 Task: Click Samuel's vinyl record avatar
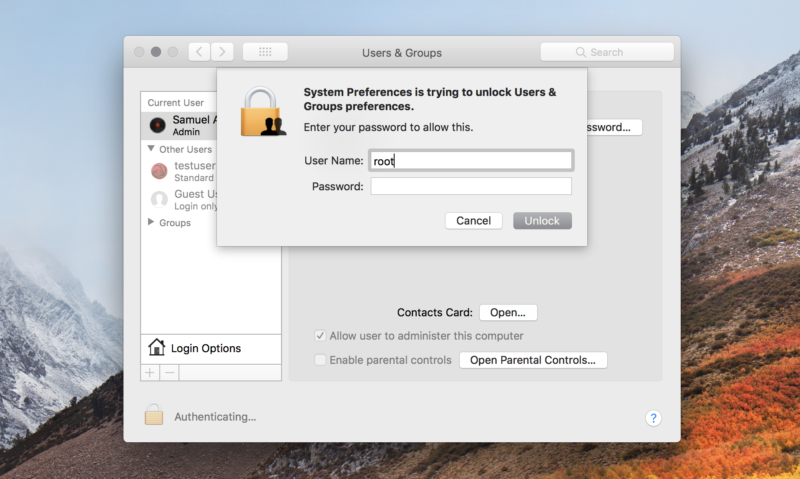point(158,125)
